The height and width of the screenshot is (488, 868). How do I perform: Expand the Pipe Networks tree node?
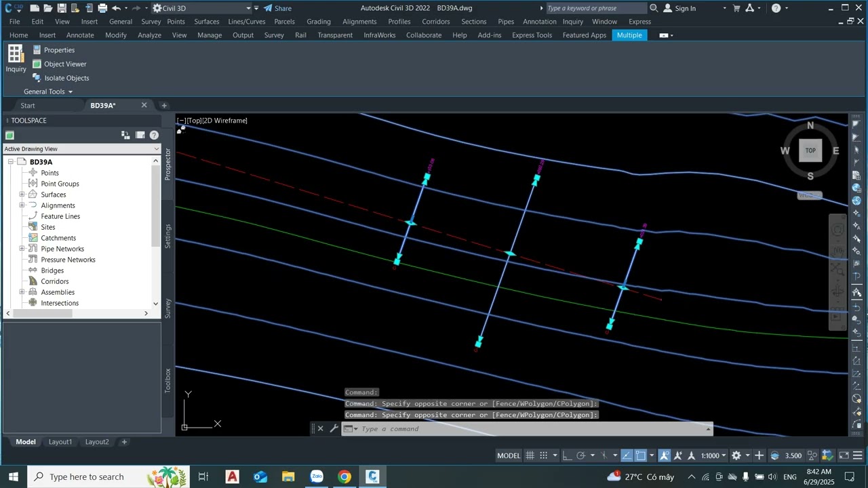click(22, 249)
